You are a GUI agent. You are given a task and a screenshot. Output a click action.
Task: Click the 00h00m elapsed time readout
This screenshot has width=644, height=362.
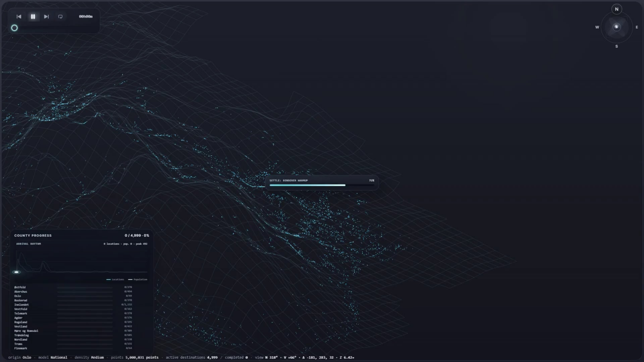[86, 17]
